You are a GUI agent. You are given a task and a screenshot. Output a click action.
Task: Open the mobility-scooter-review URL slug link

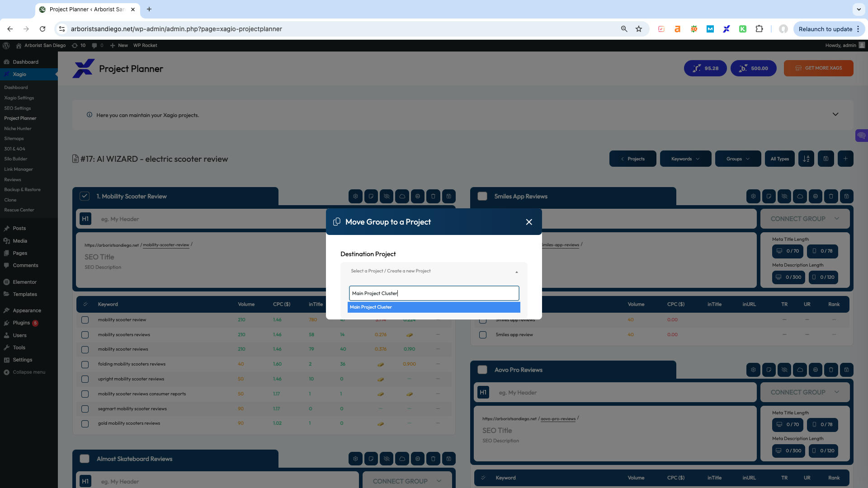(166, 245)
